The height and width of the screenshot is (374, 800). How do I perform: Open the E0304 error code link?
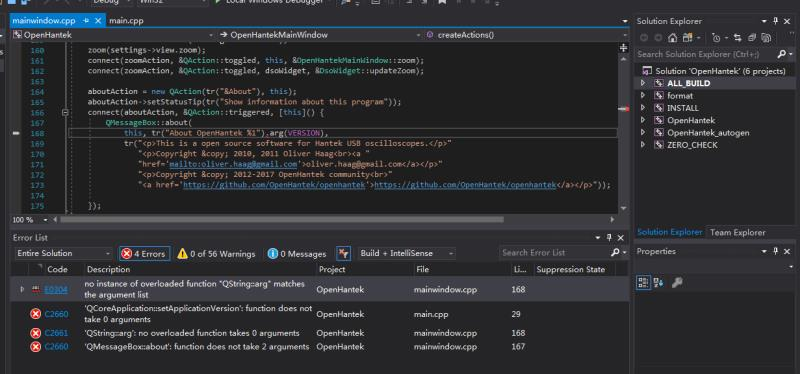(x=56, y=289)
